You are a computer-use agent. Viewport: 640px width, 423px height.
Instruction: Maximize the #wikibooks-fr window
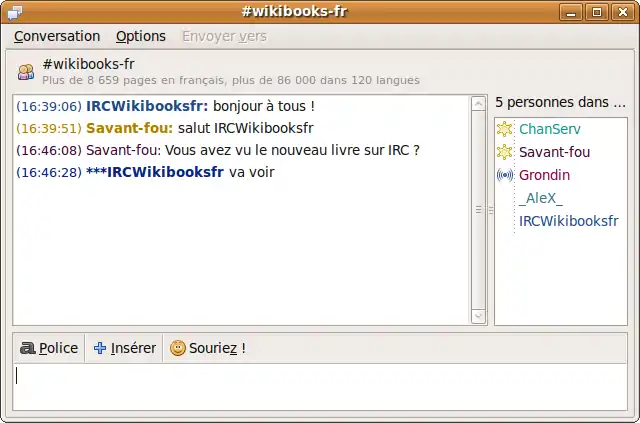click(x=597, y=12)
